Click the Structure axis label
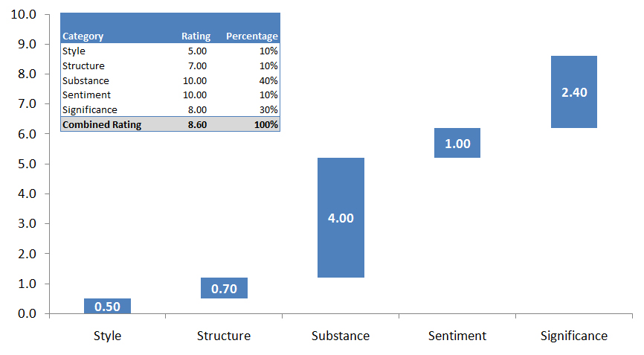The image size is (644, 355). pyautogui.click(x=224, y=336)
